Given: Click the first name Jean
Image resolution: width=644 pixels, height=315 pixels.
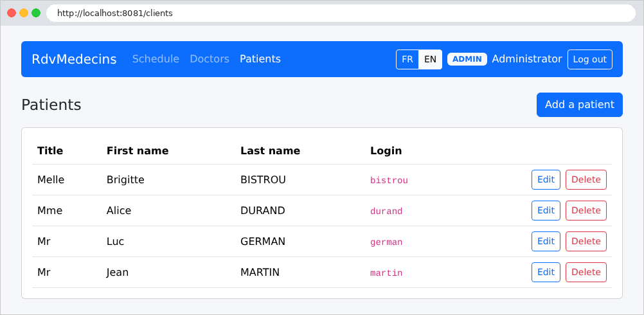Looking at the screenshot, I should coord(118,273).
